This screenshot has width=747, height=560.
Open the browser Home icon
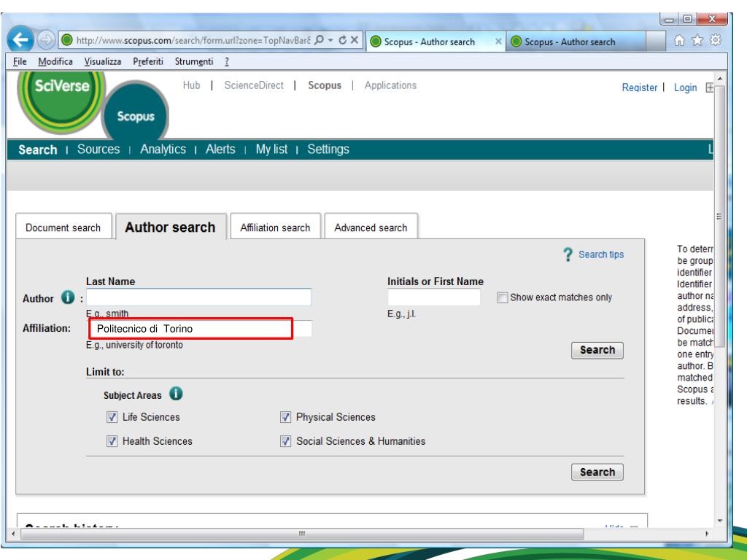tap(680, 41)
